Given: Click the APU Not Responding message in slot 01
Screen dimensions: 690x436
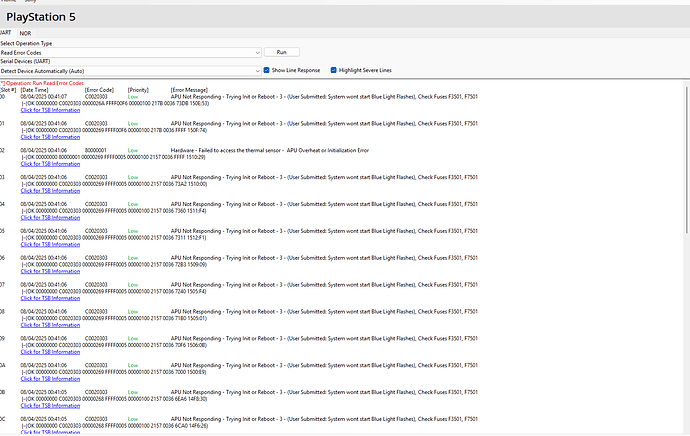Looking at the screenshot, I should (324, 124).
